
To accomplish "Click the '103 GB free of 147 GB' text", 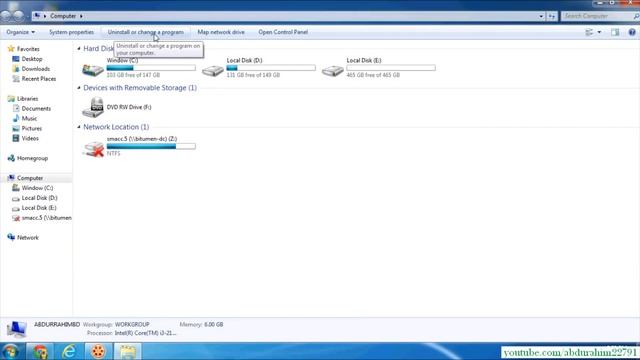I will point(133,75).
